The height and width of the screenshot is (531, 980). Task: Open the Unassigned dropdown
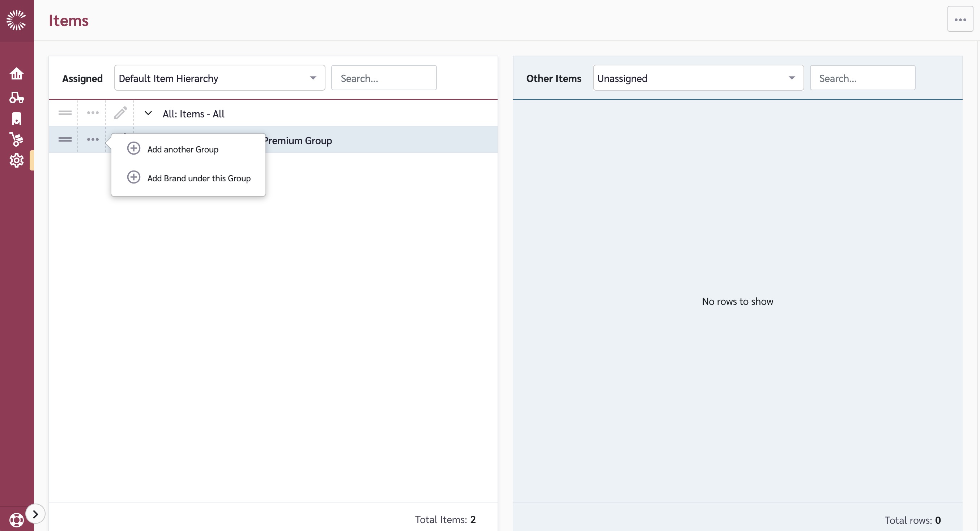tap(698, 78)
